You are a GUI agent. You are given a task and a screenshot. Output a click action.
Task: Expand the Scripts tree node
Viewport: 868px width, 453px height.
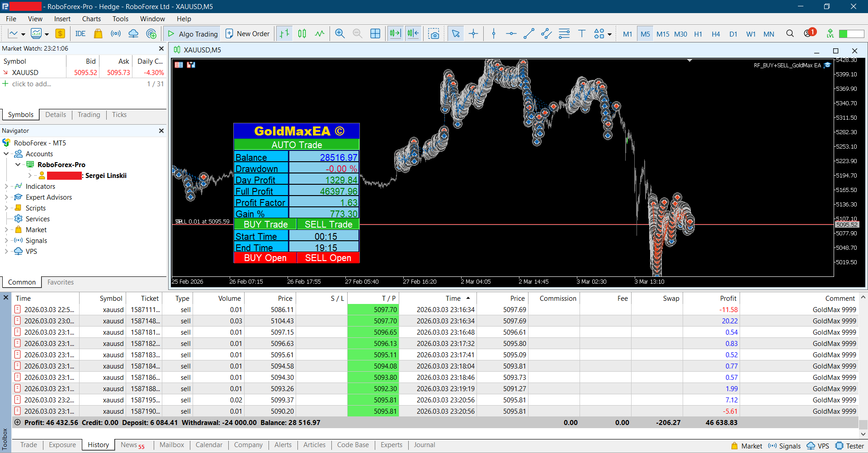(x=6, y=208)
